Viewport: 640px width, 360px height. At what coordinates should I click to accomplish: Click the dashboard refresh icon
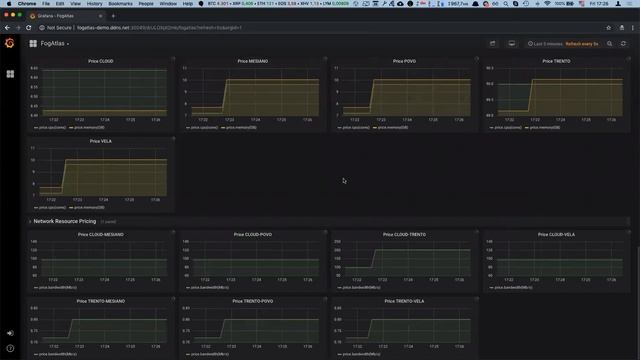(623, 44)
